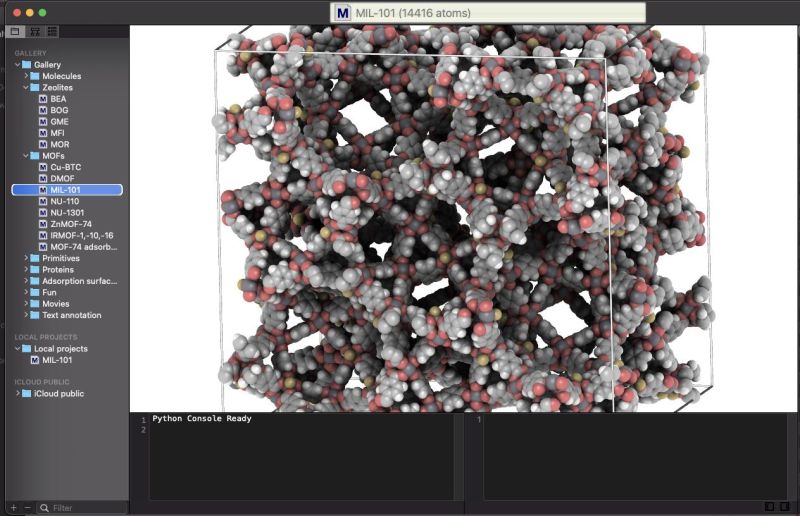The height and width of the screenshot is (516, 800).
Task: Click the 'Primitives' folder label
Action: pyautogui.click(x=61, y=258)
